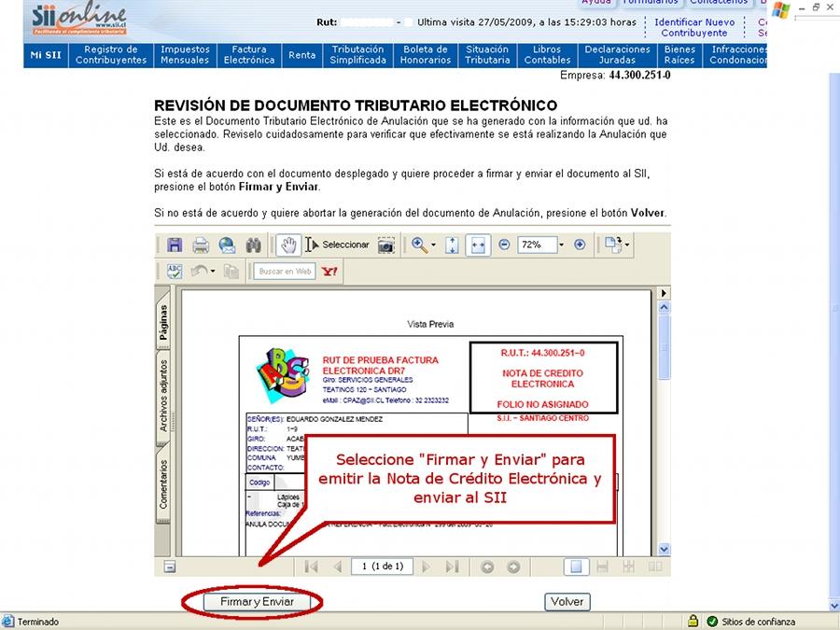Viewport: 840px width, 630px height.
Task: Expand the rotate pages dropdown arrow
Action: point(628,245)
